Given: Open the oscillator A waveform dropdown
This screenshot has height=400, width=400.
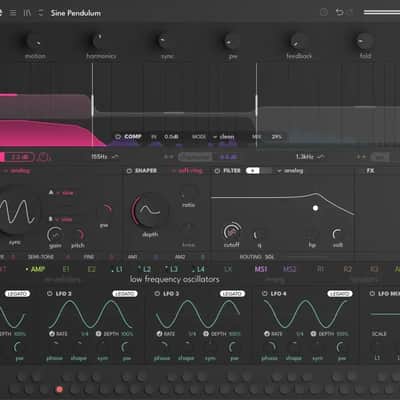Looking at the screenshot, I should click(x=64, y=193).
